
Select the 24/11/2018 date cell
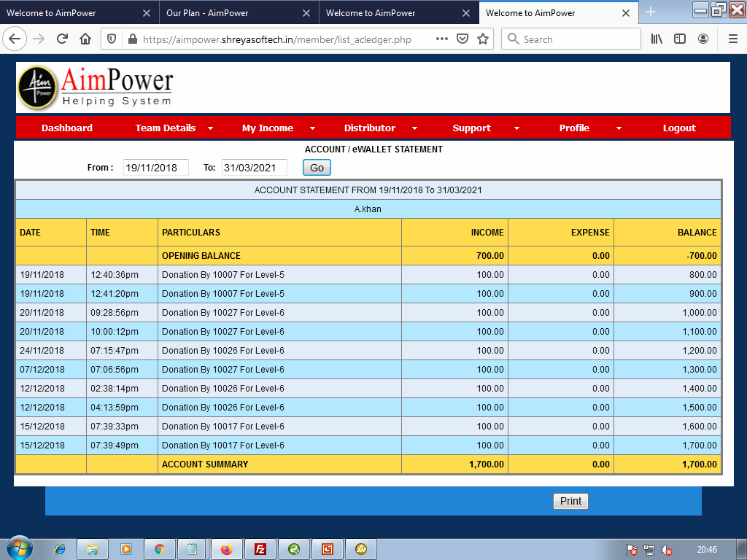51,351
